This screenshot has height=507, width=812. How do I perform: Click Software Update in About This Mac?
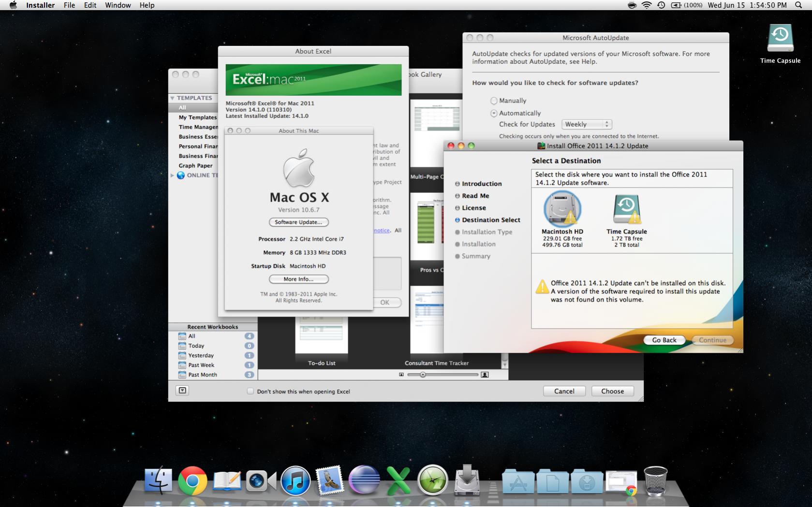[298, 222]
